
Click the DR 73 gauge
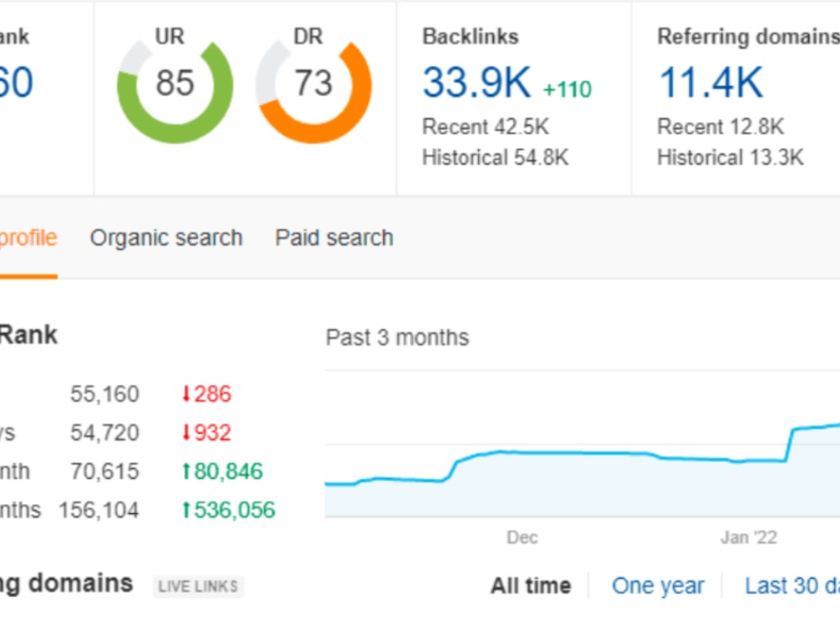pos(314,85)
